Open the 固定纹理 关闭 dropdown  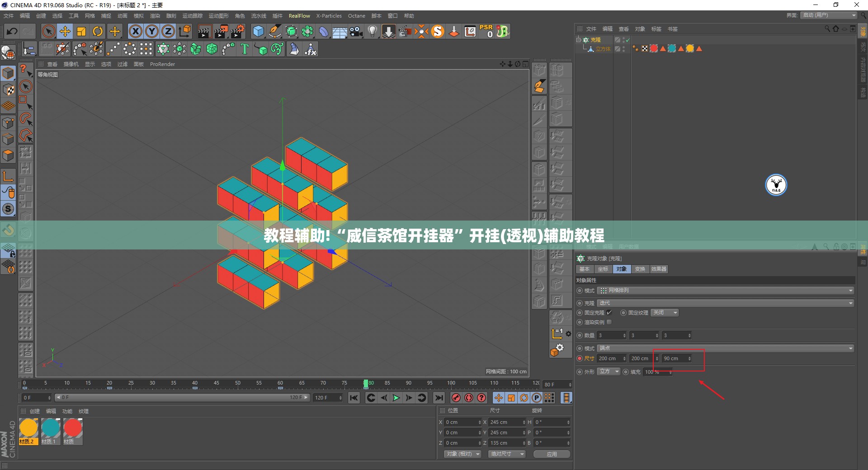pos(665,313)
